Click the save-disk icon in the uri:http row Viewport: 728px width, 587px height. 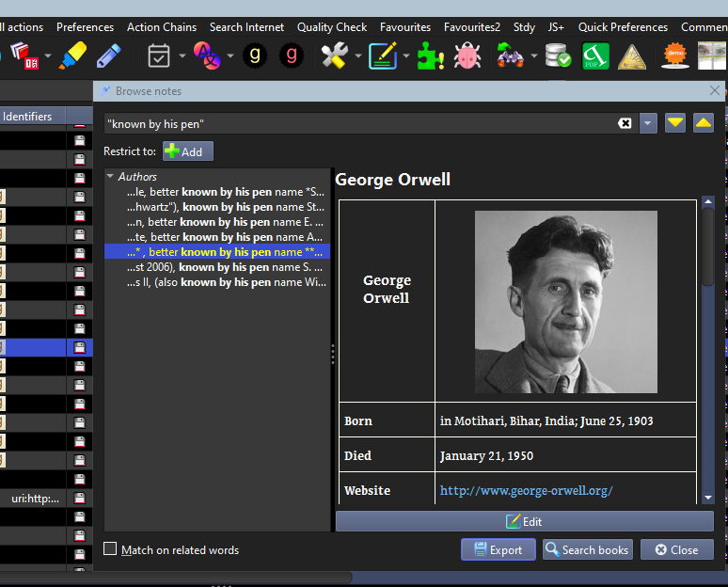click(80, 499)
